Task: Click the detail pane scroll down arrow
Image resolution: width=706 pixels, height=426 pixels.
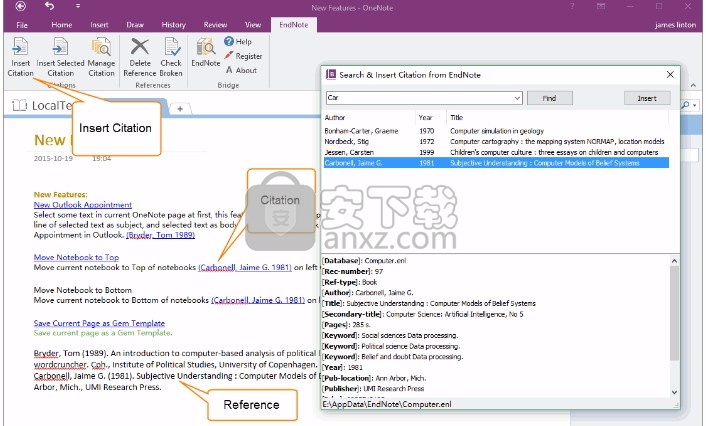Action: (674, 392)
